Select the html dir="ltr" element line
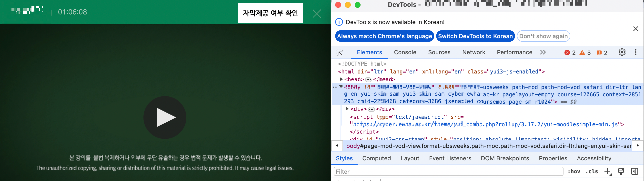Image resolution: width=644 pixels, height=181 pixels. [x=441, y=72]
